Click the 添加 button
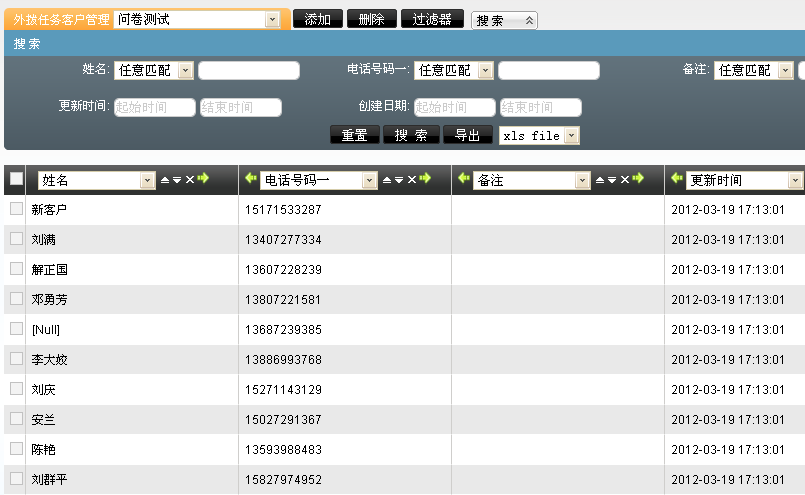Screen dimensions: 805x495 point(318,19)
